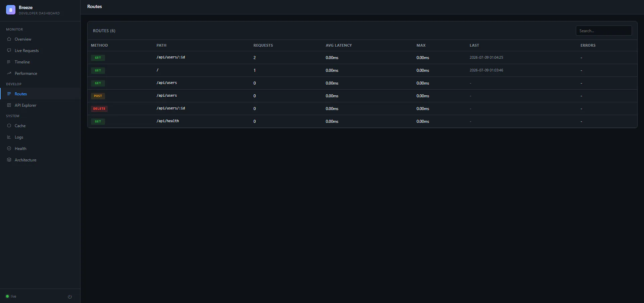Image resolution: width=644 pixels, height=303 pixels.
Task: Click the Performance trend icon
Action: (x=9, y=73)
